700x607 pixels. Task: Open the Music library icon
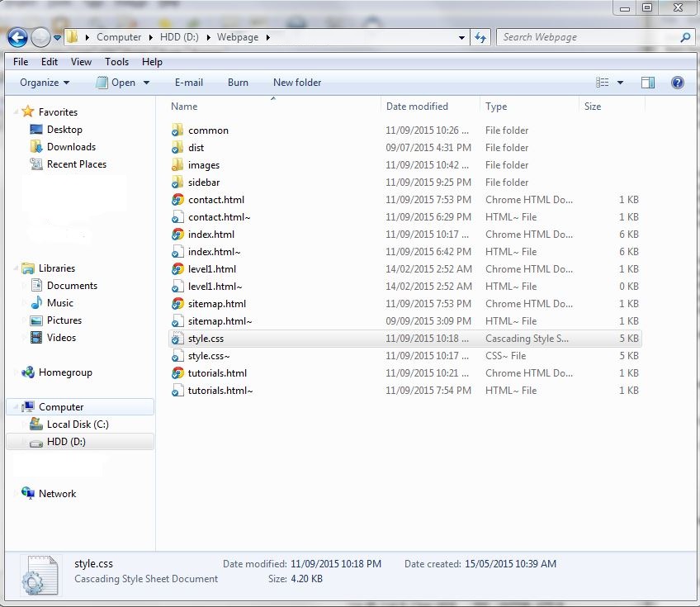coord(36,302)
